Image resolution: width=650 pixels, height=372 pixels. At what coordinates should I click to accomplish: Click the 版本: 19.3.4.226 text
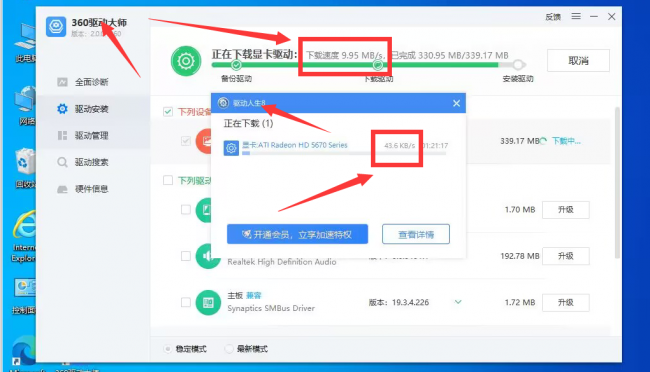(x=399, y=302)
